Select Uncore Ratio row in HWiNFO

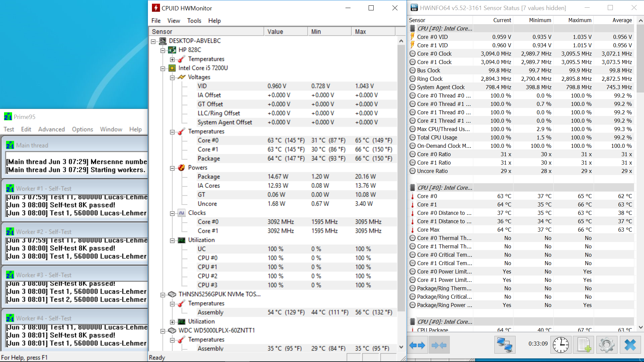click(522, 171)
